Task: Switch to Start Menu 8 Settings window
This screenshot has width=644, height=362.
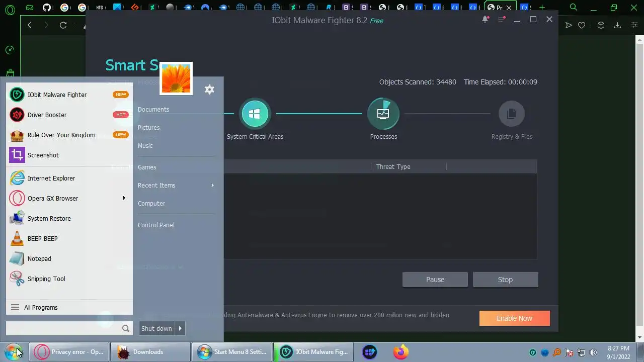Action: [232, 352]
